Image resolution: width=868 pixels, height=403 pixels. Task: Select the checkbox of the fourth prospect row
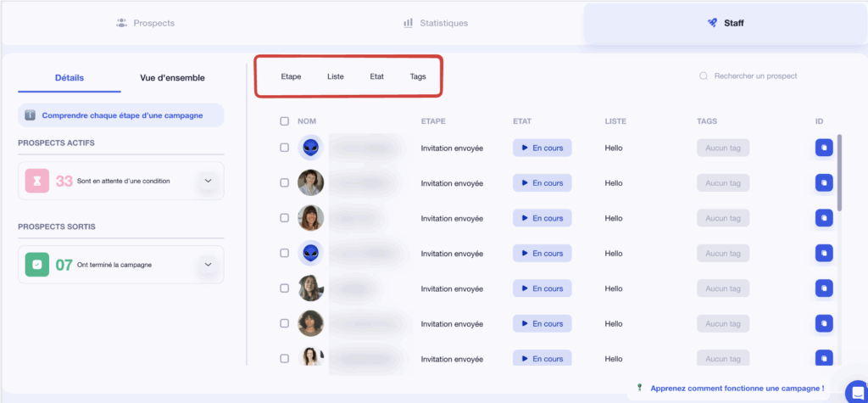[x=285, y=253]
